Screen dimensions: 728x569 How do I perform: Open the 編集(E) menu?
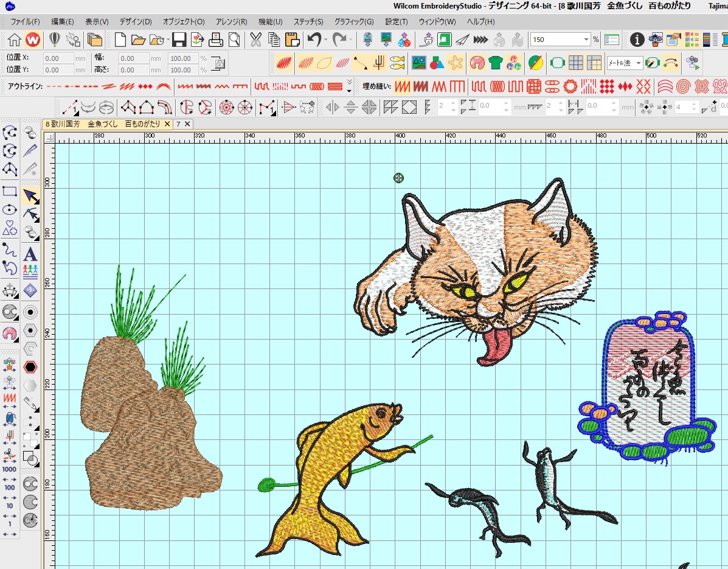click(62, 22)
